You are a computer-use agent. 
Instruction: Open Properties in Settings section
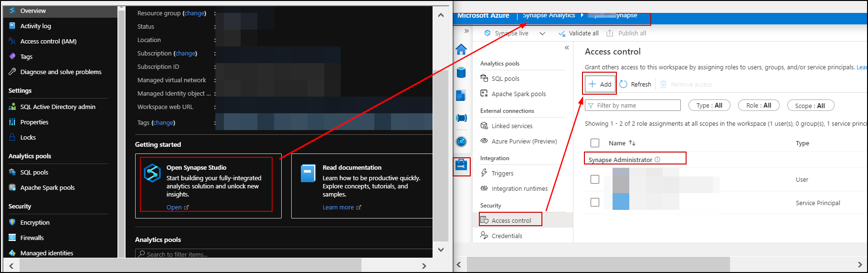34,122
